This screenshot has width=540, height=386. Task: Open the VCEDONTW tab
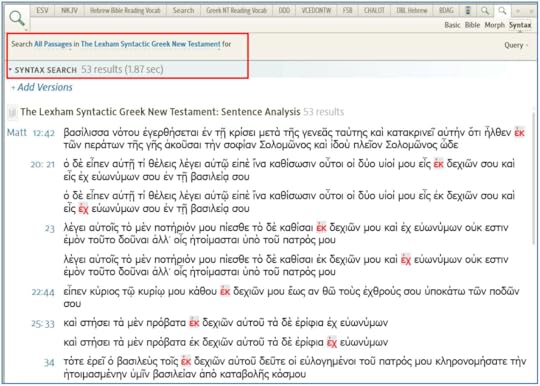(316, 11)
